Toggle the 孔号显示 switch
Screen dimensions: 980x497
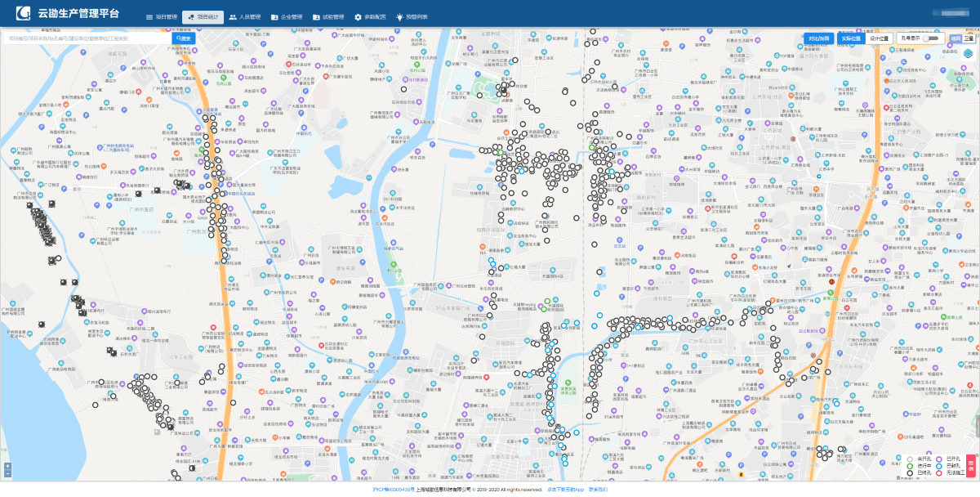930,38
